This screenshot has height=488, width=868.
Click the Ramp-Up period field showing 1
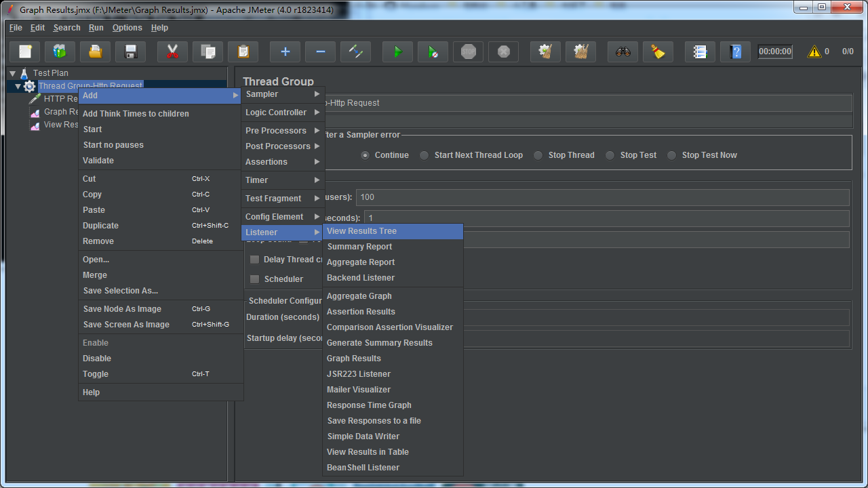coord(607,218)
